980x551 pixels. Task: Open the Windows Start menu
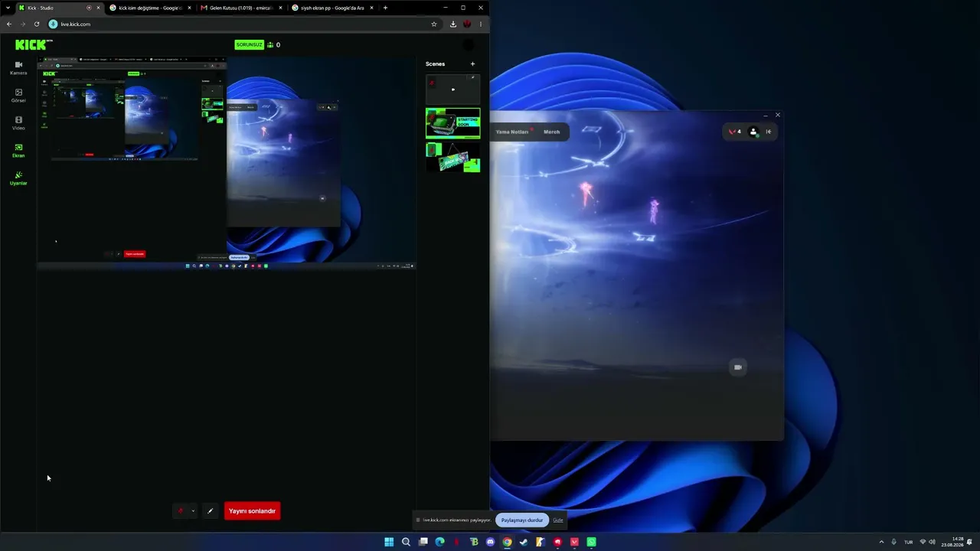tap(389, 542)
